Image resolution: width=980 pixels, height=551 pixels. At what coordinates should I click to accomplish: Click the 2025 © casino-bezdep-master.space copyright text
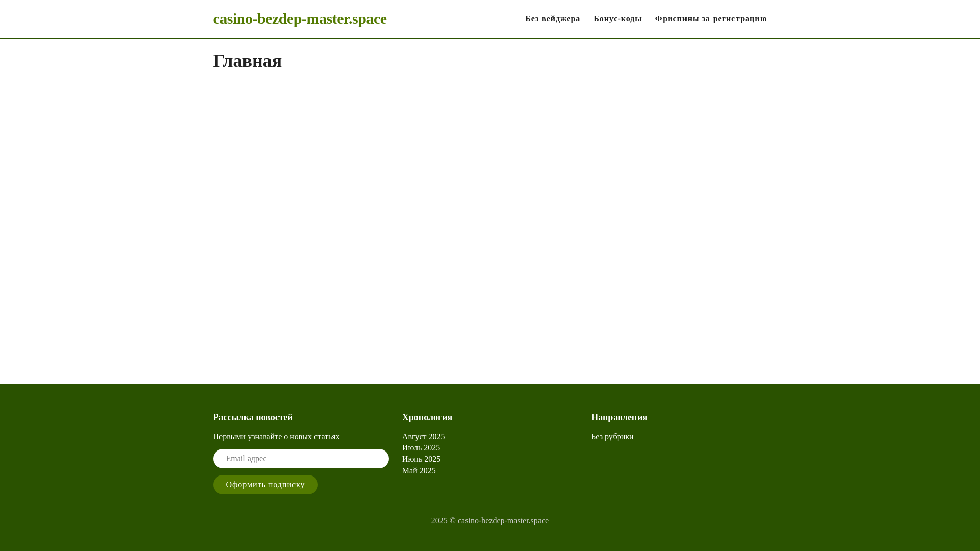pyautogui.click(x=490, y=521)
